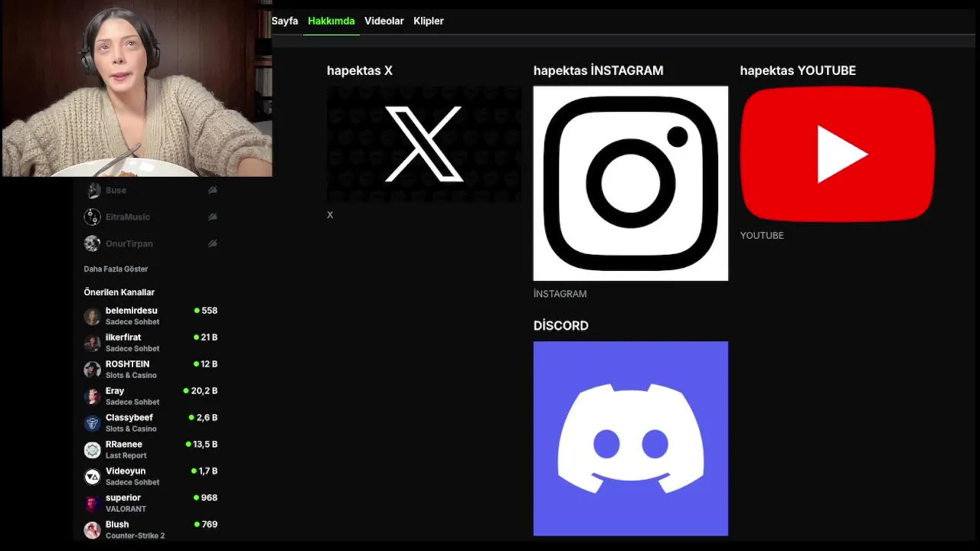Image resolution: width=980 pixels, height=551 pixels.
Task: Open superior avatar icon
Action: tap(93, 504)
